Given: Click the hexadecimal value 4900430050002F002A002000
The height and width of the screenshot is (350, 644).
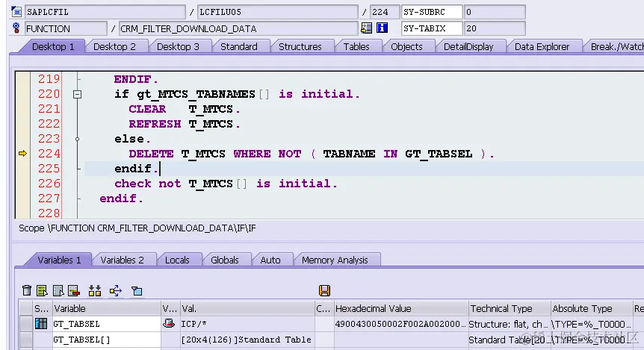Looking at the screenshot, I should (x=401, y=324).
